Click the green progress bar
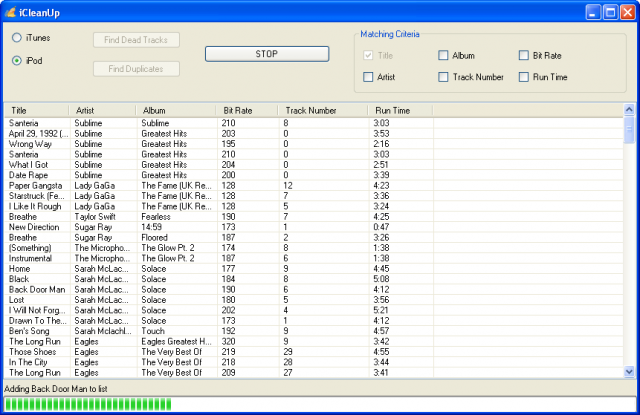 coord(320,404)
